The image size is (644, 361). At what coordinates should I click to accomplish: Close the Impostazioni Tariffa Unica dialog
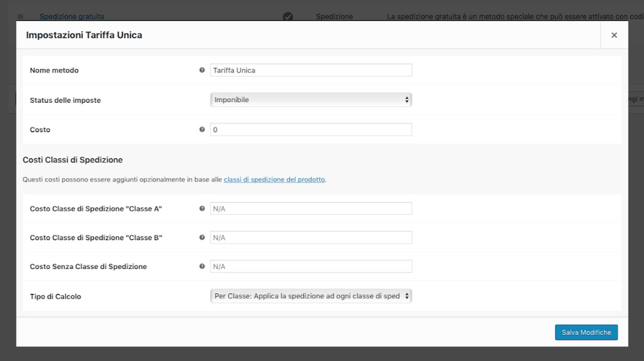coord(614,35)
